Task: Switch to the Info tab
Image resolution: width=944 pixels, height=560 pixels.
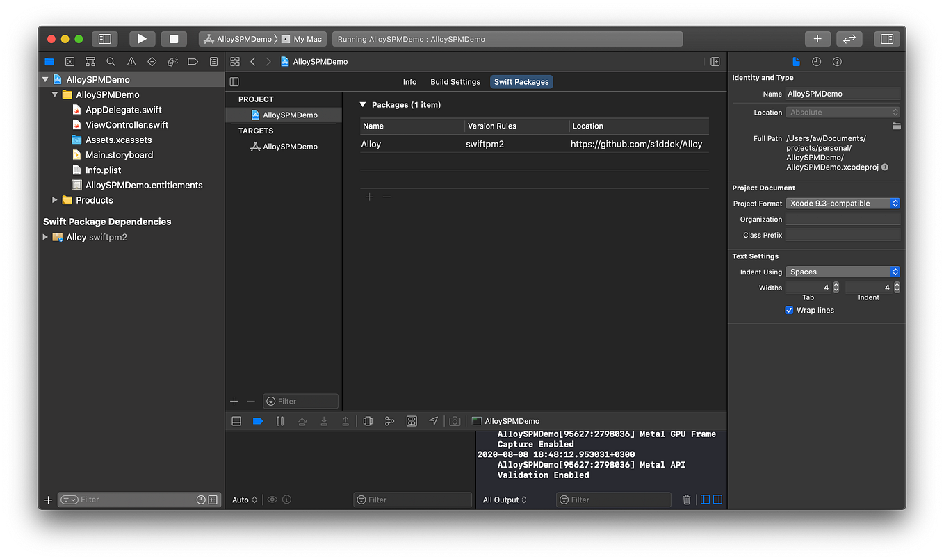Action: point(409,82)
